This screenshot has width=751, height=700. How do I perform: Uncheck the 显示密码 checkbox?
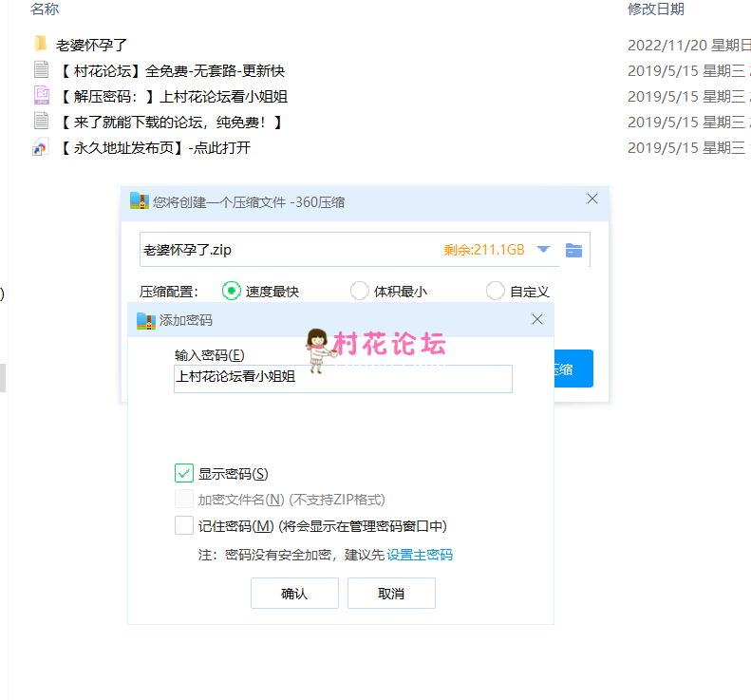(x=184, y=473)
